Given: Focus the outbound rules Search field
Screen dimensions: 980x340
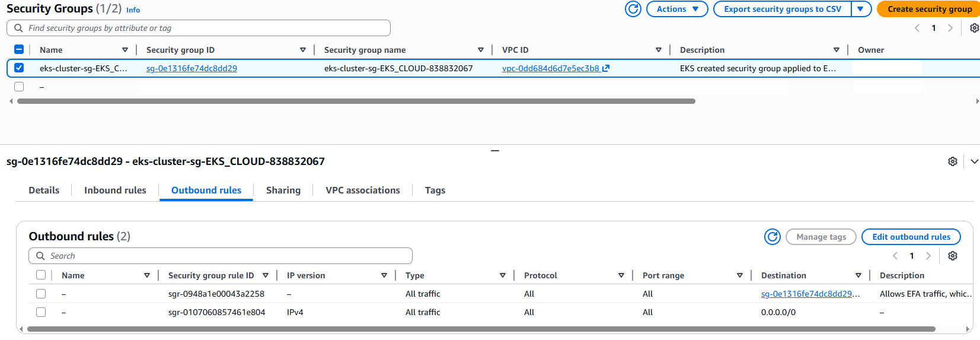Looking at the screenshot, I should point(225,256).
